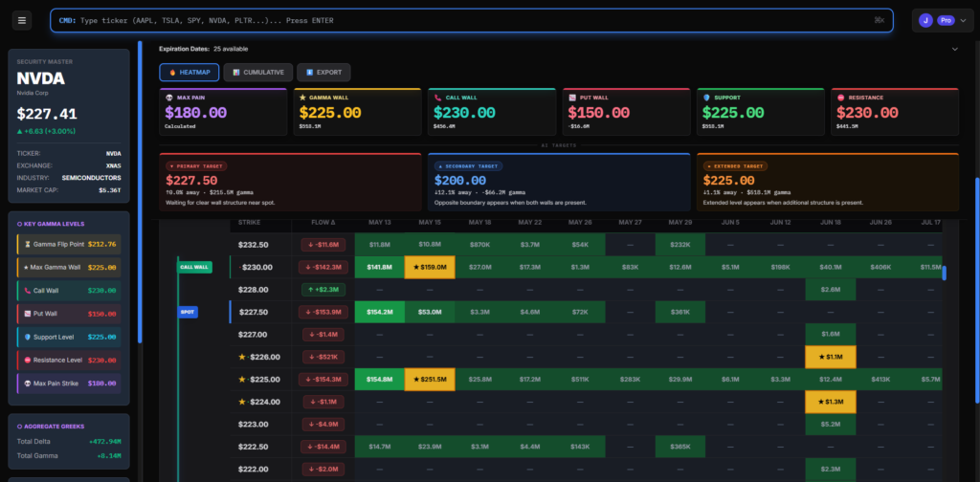Click the FLOW Δ column header
This screenshot has height=482, width=980.
tap(323, 222)
